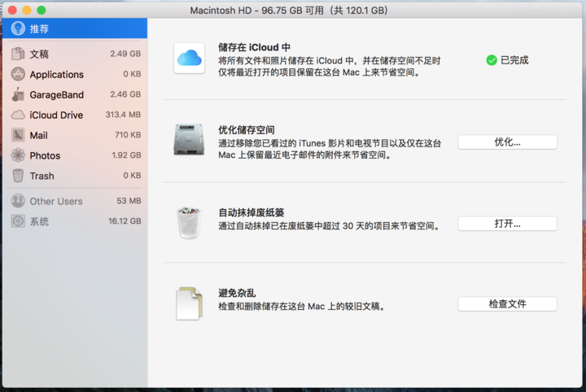The image size is (586, 392).
Task: Select the Other Users sidebar item
Action: point(75,201)
